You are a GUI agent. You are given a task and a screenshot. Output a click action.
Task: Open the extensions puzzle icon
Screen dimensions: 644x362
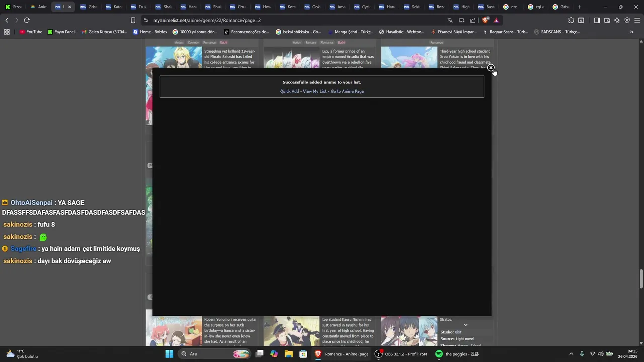pyautogui.click(x=571, y=20)
